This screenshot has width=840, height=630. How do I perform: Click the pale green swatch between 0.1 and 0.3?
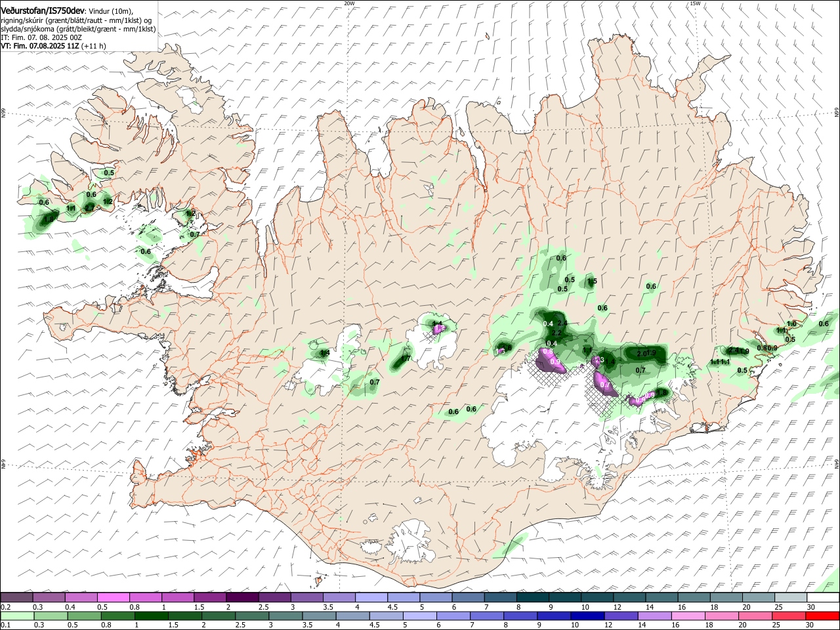17,616
